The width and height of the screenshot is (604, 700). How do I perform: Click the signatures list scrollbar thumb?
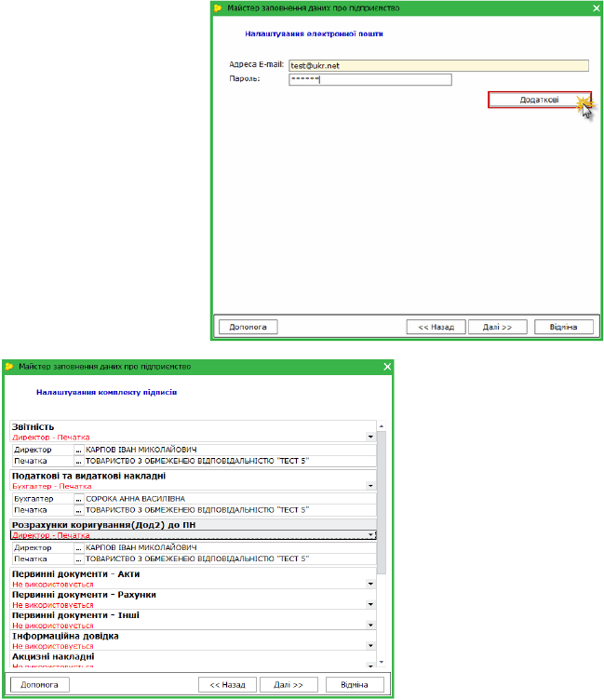pos(382,503)
